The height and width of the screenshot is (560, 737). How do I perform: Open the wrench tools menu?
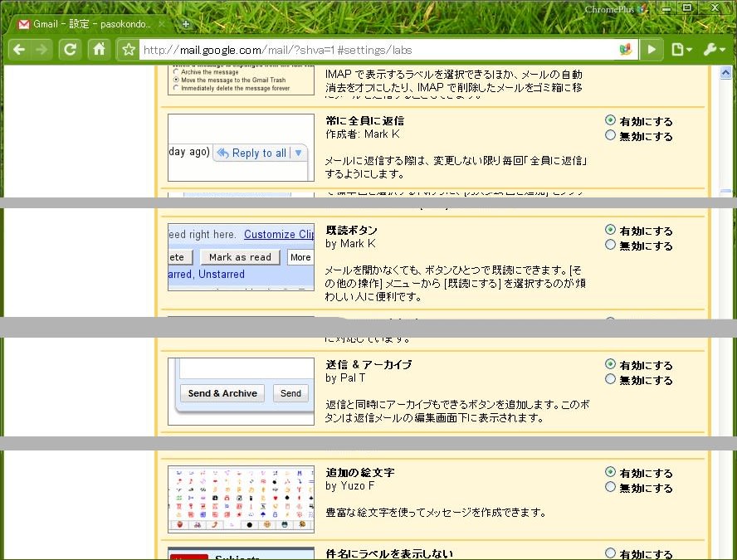[714, 50]
